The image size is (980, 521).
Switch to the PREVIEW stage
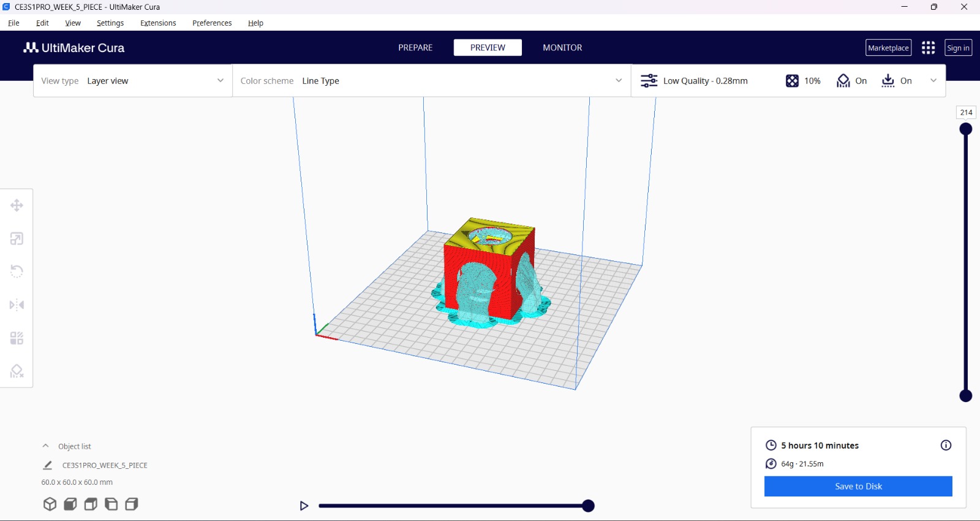click(488, 48)
